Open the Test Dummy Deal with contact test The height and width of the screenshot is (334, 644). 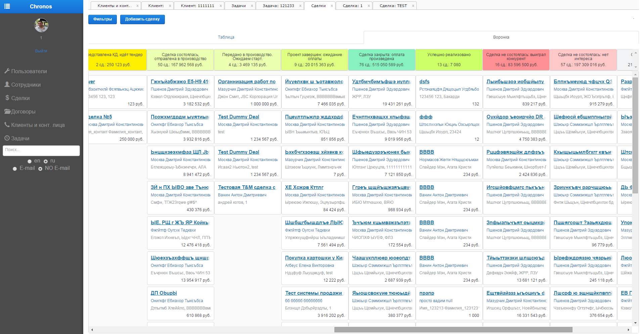[x=238, y=117]
